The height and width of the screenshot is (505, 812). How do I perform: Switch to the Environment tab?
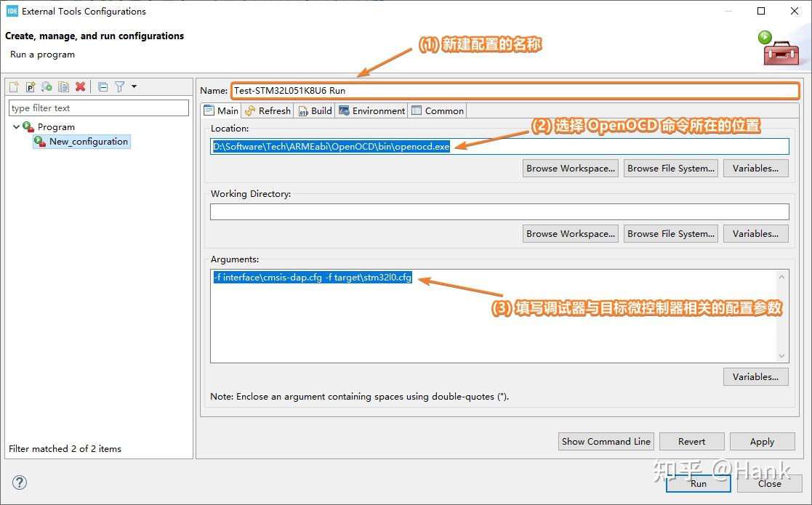(x=371, y=110)
